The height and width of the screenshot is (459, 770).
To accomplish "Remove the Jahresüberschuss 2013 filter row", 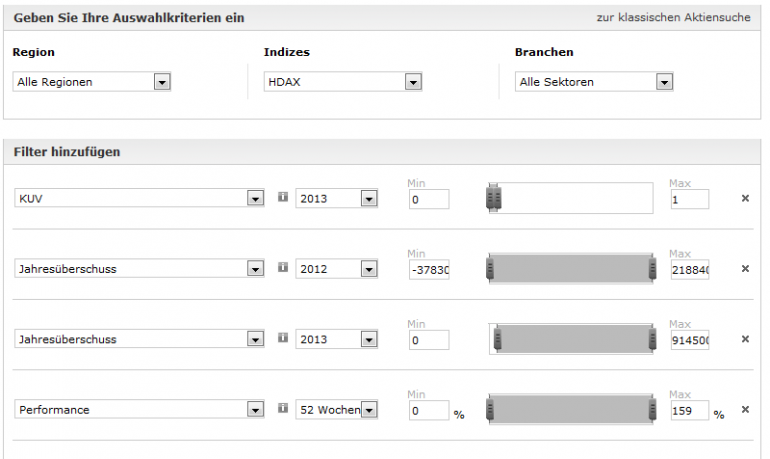I will [744, 339].
